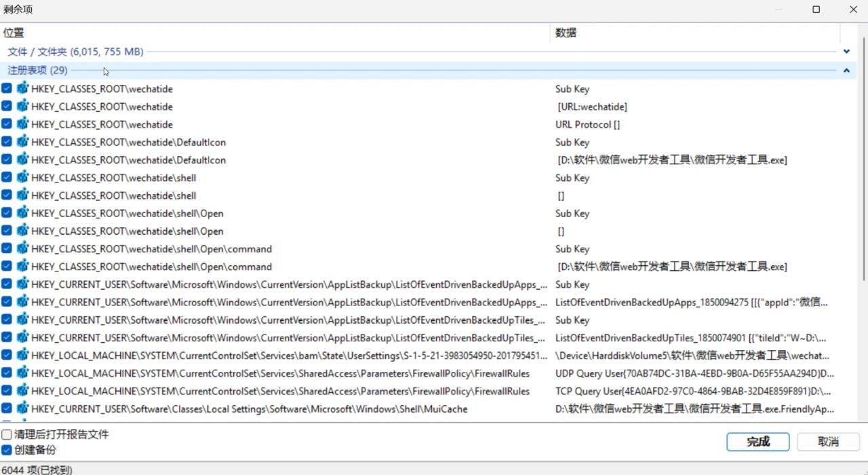Uncheck checkbox of wechatide\shell row with [] data
Image resolution: width=868 pixels, height=475 pixels.
[x=7, y=195]
